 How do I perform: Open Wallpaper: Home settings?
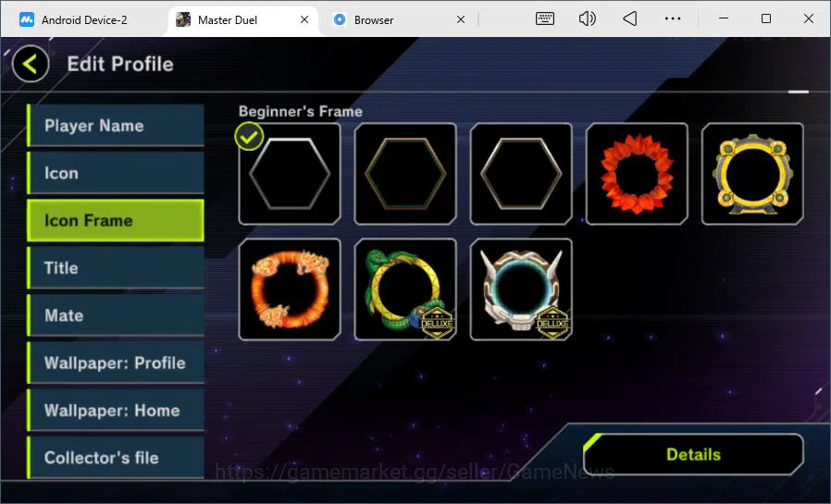tap(116, 411)
